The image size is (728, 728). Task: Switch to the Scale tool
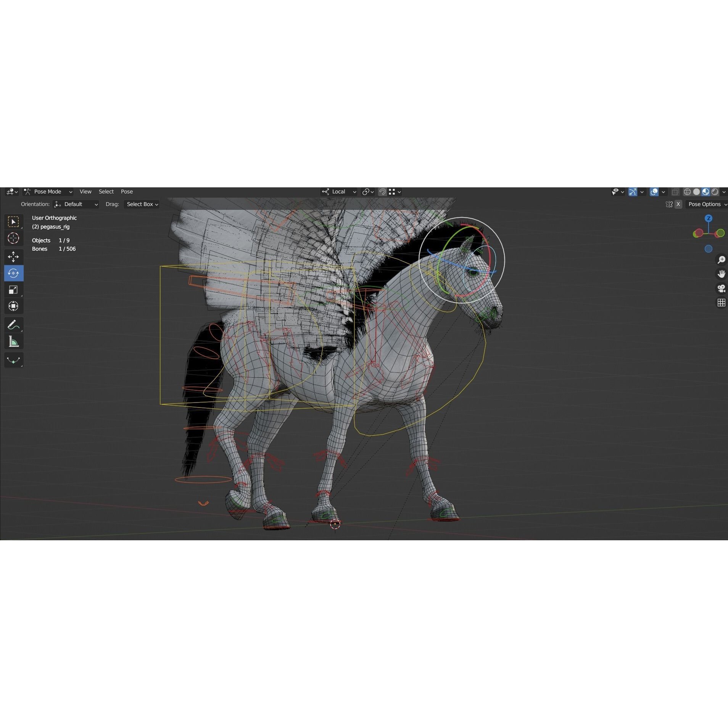pyautogui.click(x=14, y=290)
